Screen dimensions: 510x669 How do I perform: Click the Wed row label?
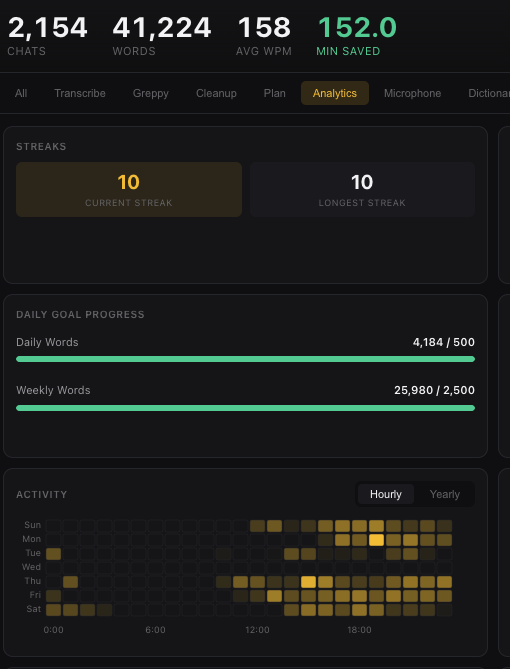tap(32, 567)
